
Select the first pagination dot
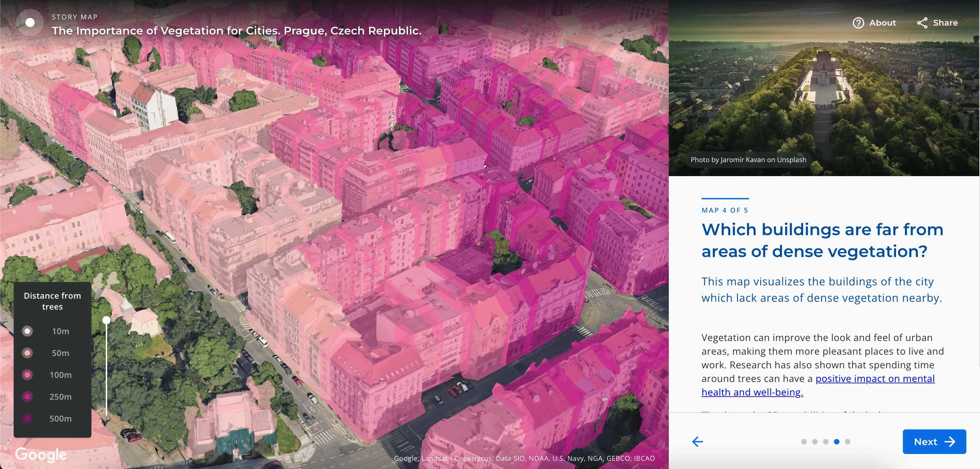point(803,442)
